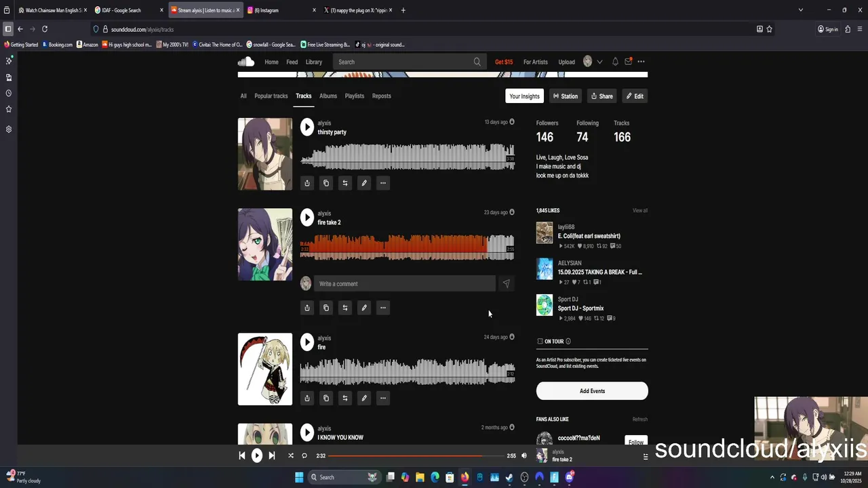The width and height of the screenshot is (868, 488).
Task: Toggle repeat in the player bar
Action: point(304,455)
